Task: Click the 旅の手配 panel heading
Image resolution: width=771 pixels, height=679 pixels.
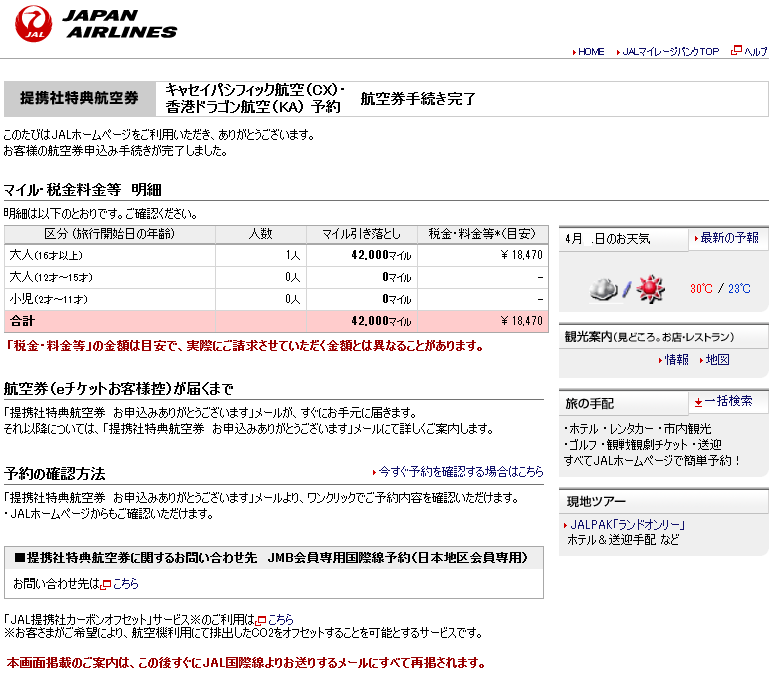Action: (590, 404)
